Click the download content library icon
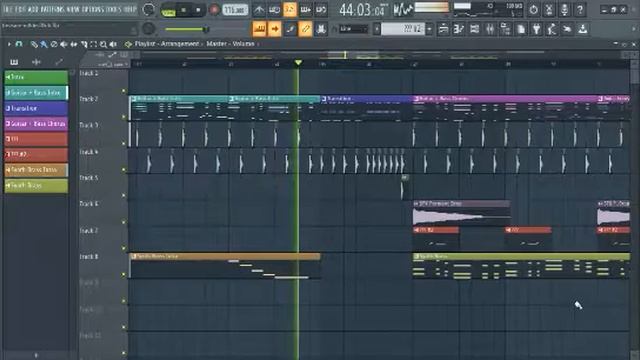The width and height of the screenshot is (640, 360). coord(582,29)
